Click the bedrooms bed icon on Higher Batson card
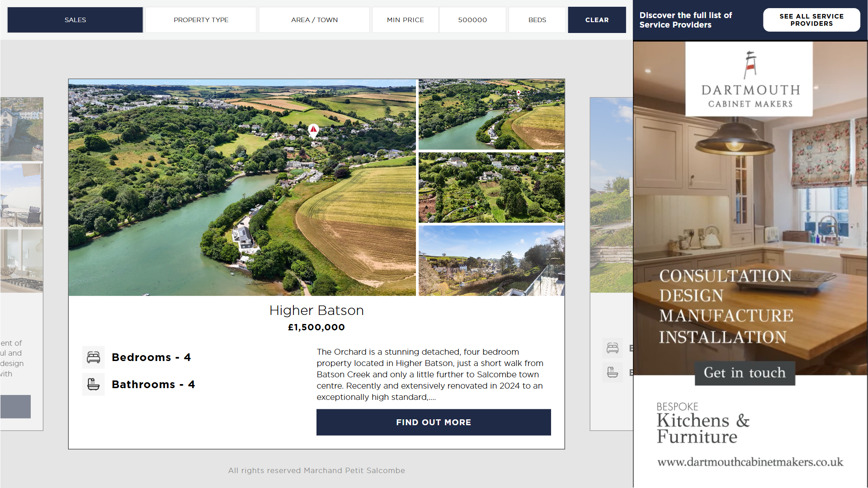The width and height of the screenshot is (868, 488). 94,357
